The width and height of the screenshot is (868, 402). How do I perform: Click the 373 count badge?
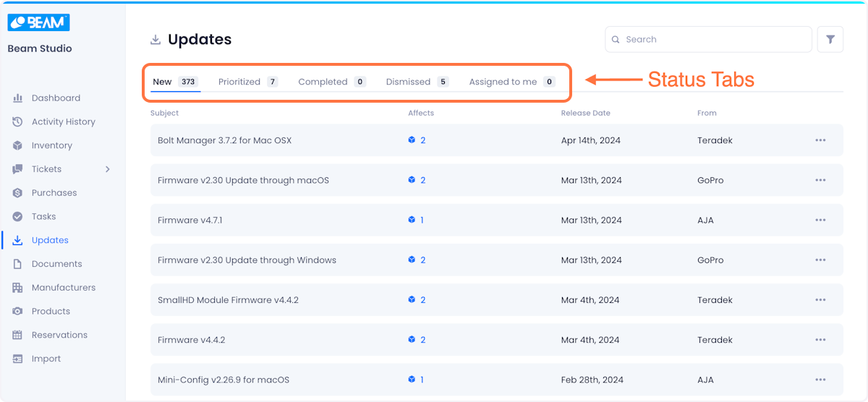click(x=188, y=82)
